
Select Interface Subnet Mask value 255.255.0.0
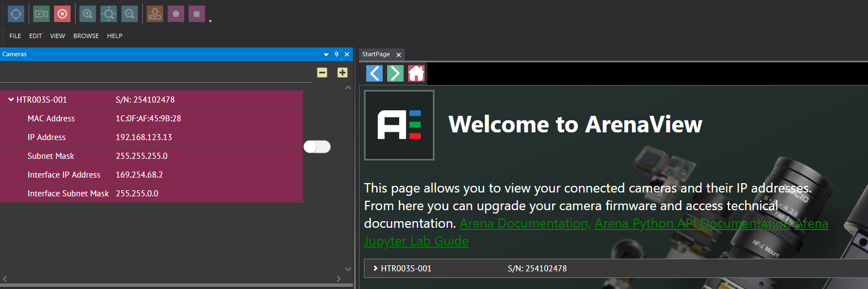137,194
